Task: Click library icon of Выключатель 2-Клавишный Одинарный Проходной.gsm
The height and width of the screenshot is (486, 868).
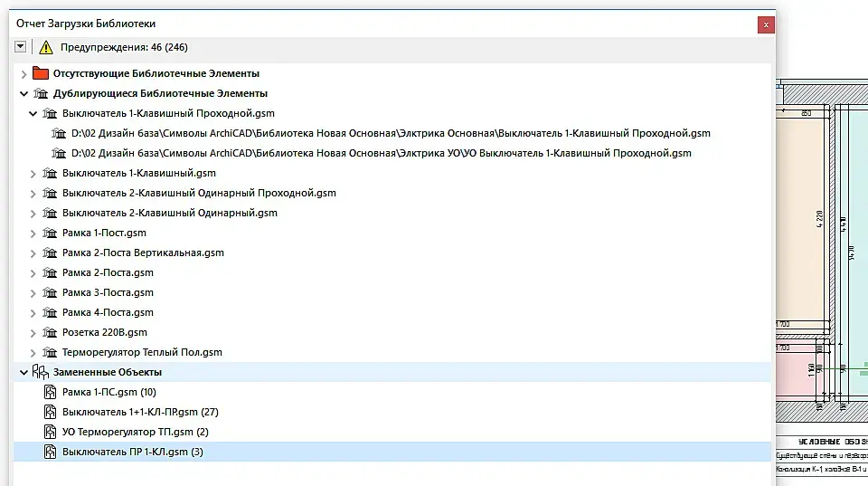Action: click(50, 193)
